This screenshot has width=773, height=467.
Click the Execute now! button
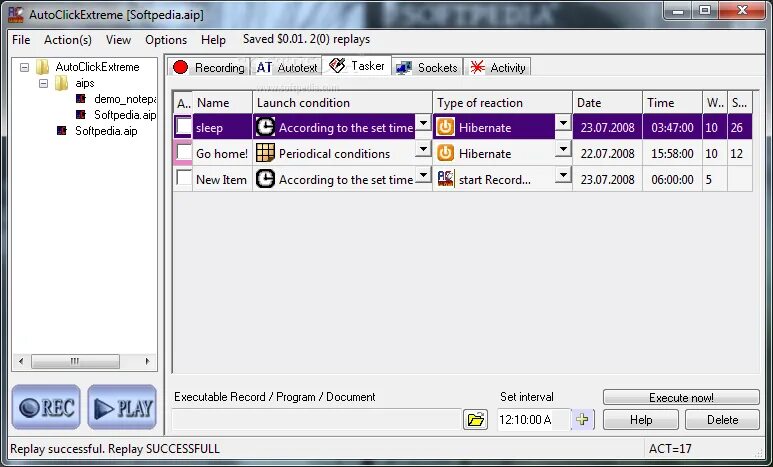click(681, 397)
